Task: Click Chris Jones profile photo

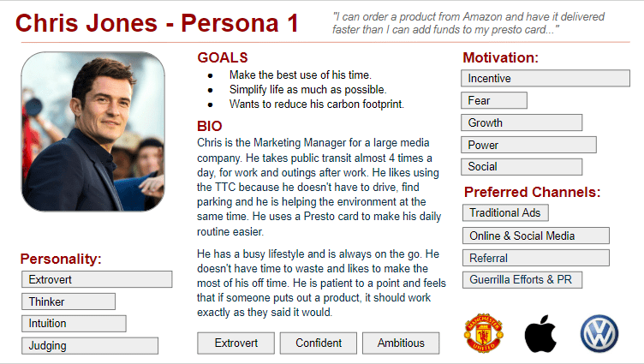Action: 93,131
